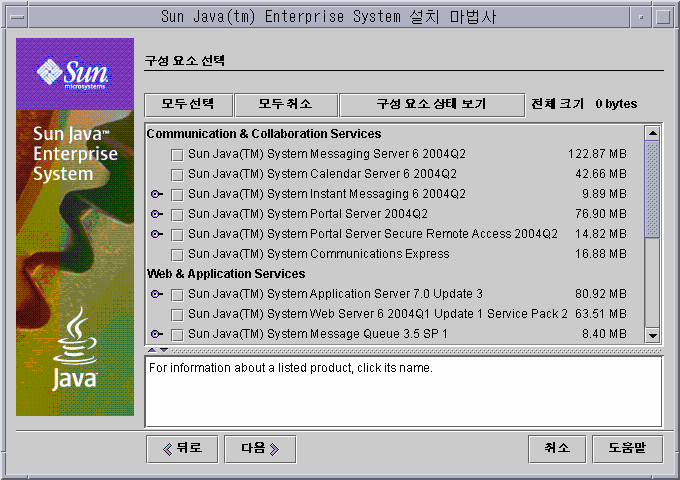
Task: Click the 9.89 MB size value
Action: (x=604, y=194)
